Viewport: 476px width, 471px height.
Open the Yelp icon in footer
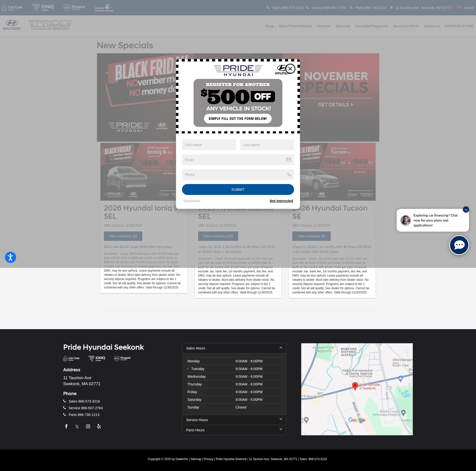tap(99, 426)
